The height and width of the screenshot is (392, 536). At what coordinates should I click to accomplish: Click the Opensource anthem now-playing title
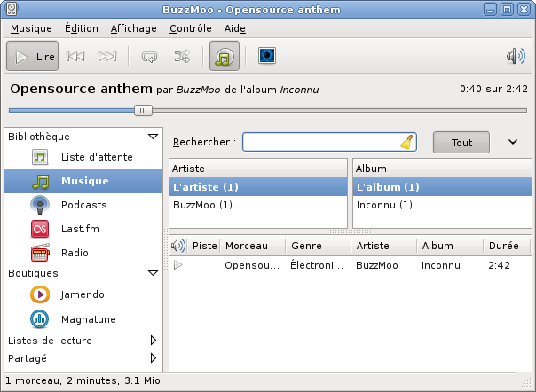(x=81, y=89)
